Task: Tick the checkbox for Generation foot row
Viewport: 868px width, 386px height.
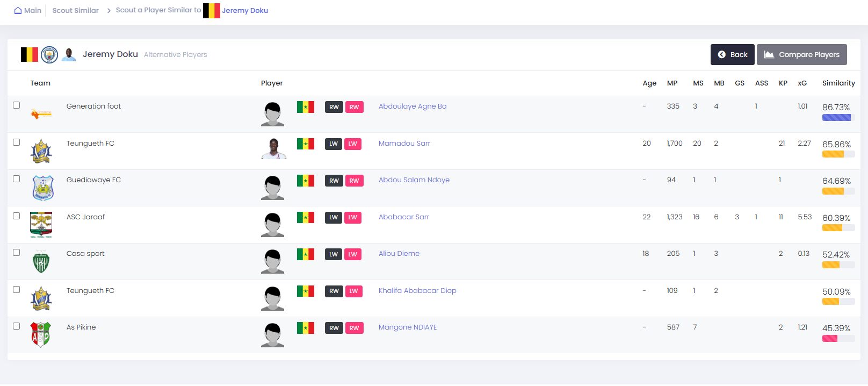Action: [x=17, y=105]
